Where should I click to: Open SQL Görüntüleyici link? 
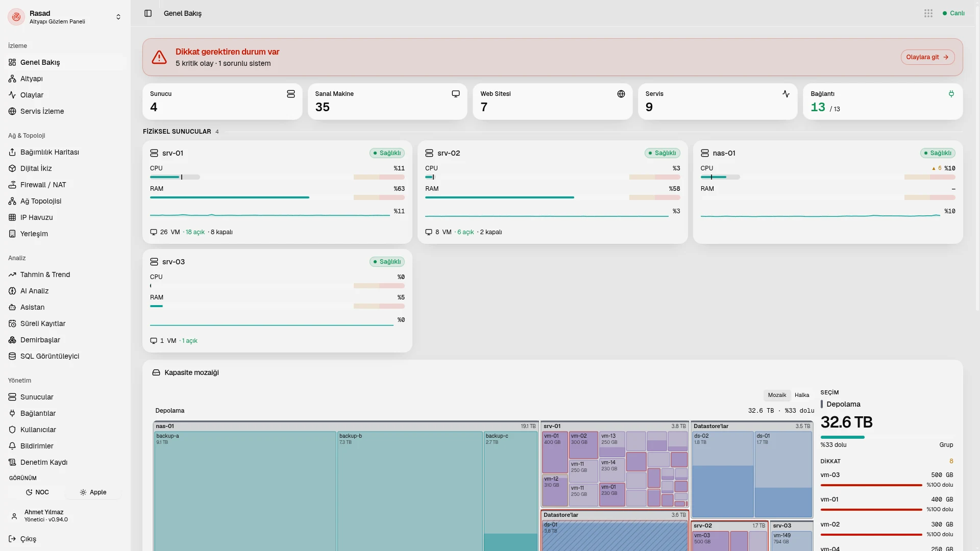coord(65,356)
